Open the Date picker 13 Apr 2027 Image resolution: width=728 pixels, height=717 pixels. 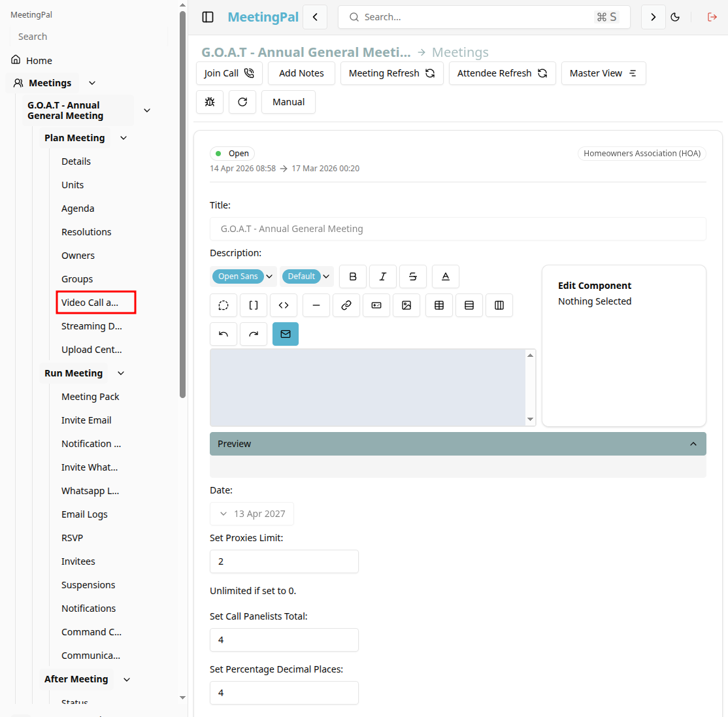(x=252, y=514)
